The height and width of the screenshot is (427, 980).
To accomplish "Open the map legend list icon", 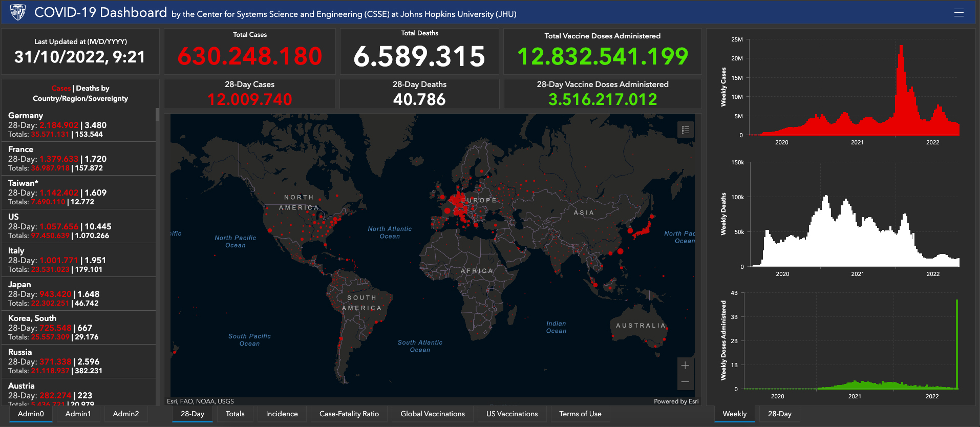I will (x=686, y=130).
